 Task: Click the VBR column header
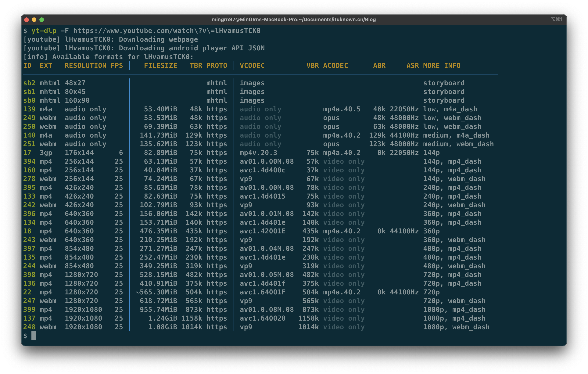313,66
